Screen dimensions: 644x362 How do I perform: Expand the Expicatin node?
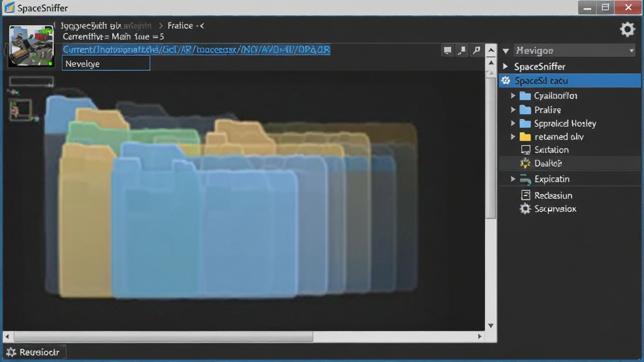click(513, 179)
